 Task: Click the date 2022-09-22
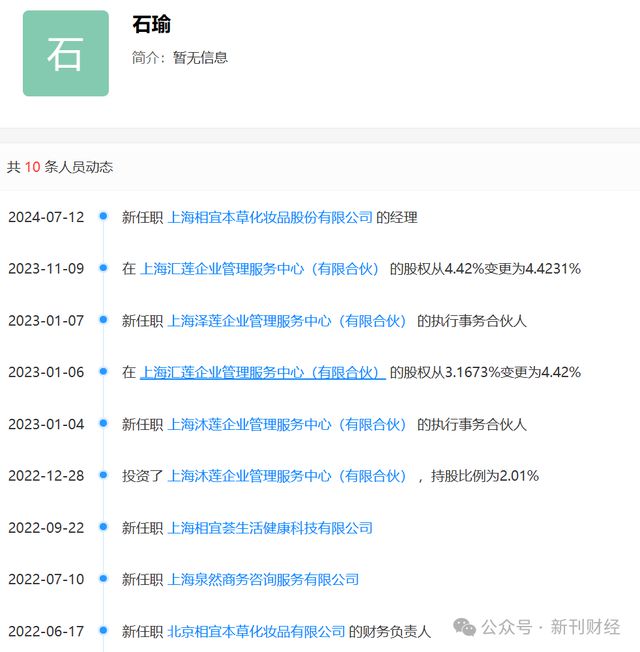click(x=46, y=528)
